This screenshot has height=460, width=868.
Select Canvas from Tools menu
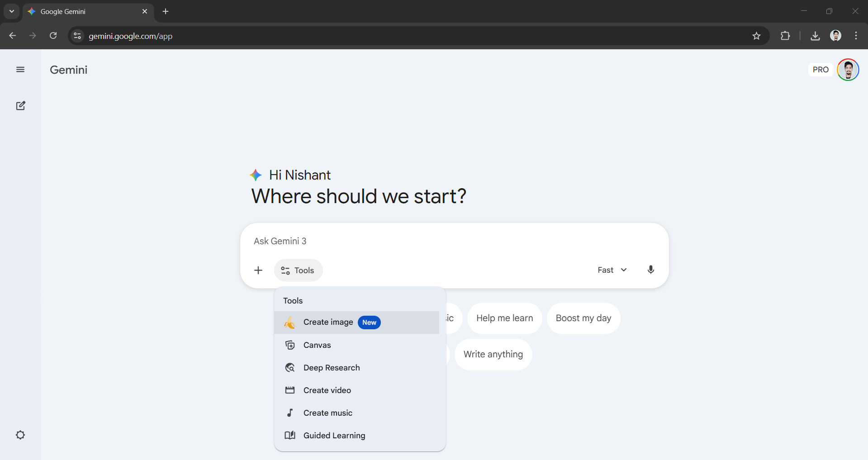356,345
